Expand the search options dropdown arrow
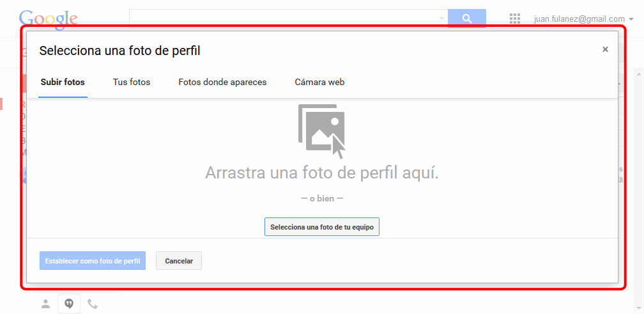644x314 pixels. pos(441,19)
